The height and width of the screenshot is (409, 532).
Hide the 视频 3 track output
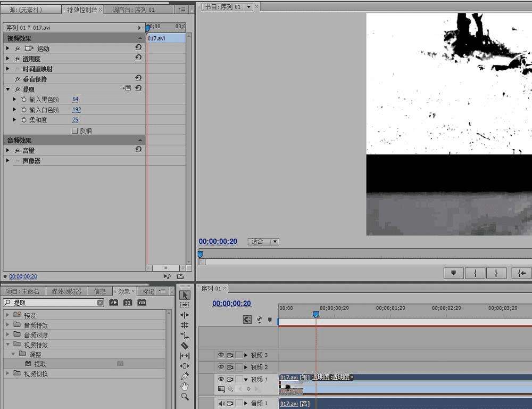[221, 355]
